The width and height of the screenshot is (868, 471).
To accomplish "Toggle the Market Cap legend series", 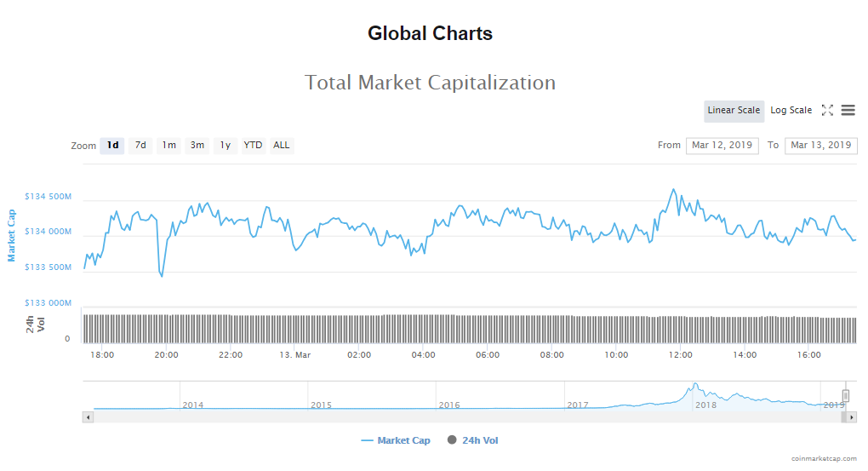I will tap(396, 440).
